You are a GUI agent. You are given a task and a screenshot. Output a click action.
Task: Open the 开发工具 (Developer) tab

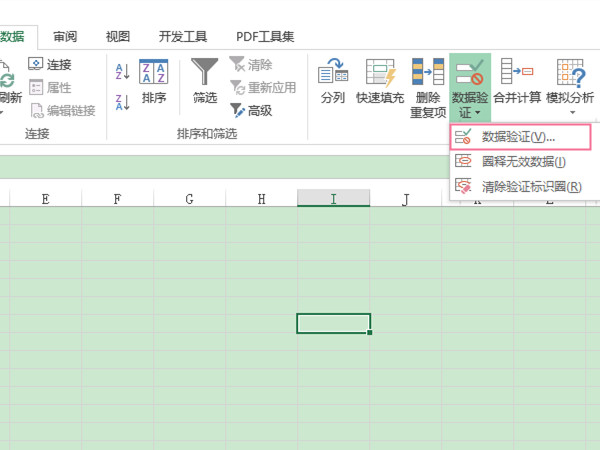[183, 37]
